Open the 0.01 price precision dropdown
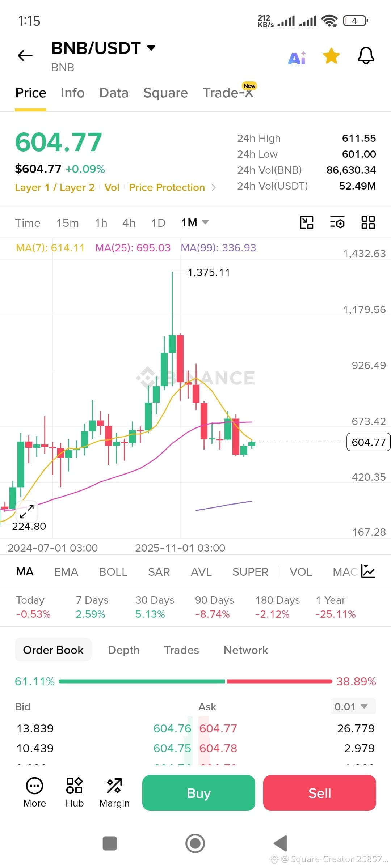 [353, 706]
